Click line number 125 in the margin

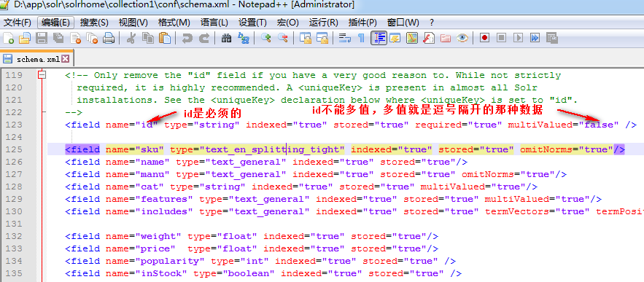coord(15,149)
